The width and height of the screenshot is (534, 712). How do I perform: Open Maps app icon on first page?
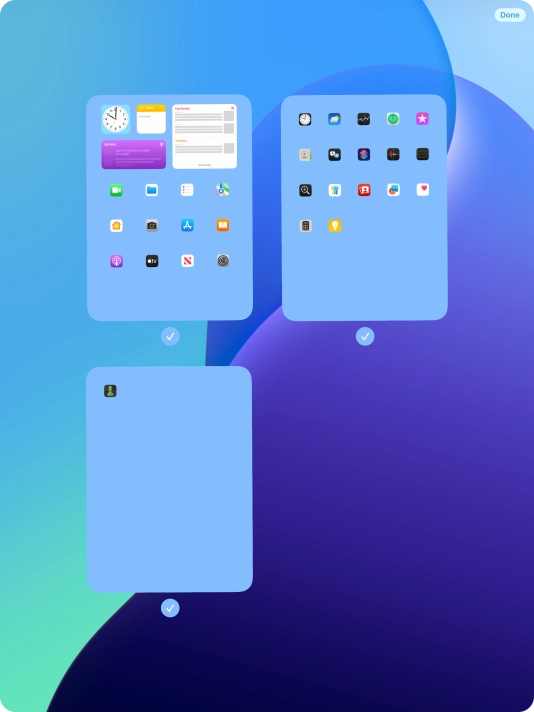coord(222,190)
